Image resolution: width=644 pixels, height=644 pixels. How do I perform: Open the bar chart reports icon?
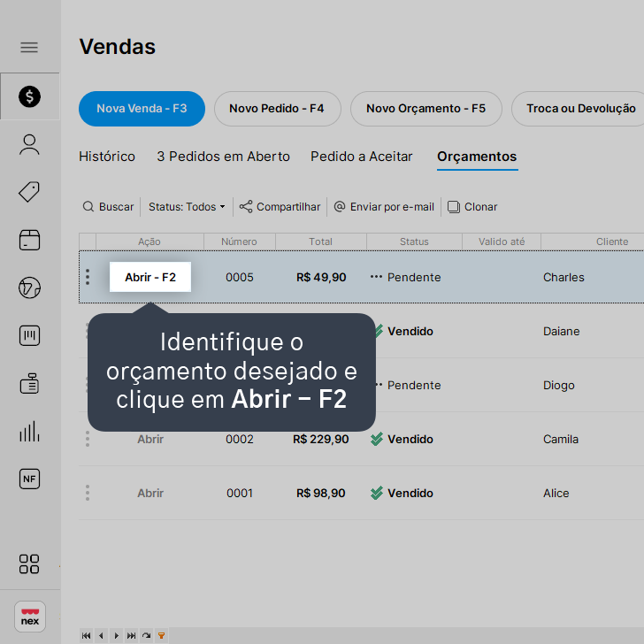point(29,432)
